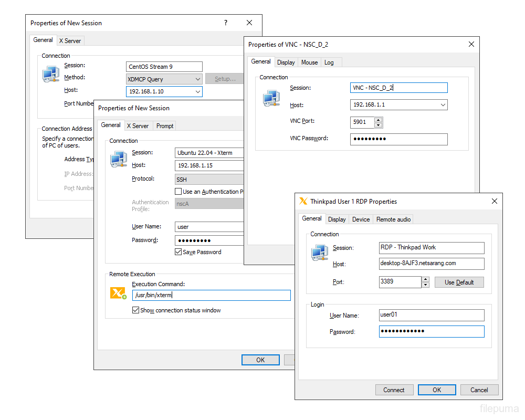Enable Use an Authentication Profile checkbox
Image resolution: width=525 pixels, height=420 pixels.
click(x=178, y=192)
